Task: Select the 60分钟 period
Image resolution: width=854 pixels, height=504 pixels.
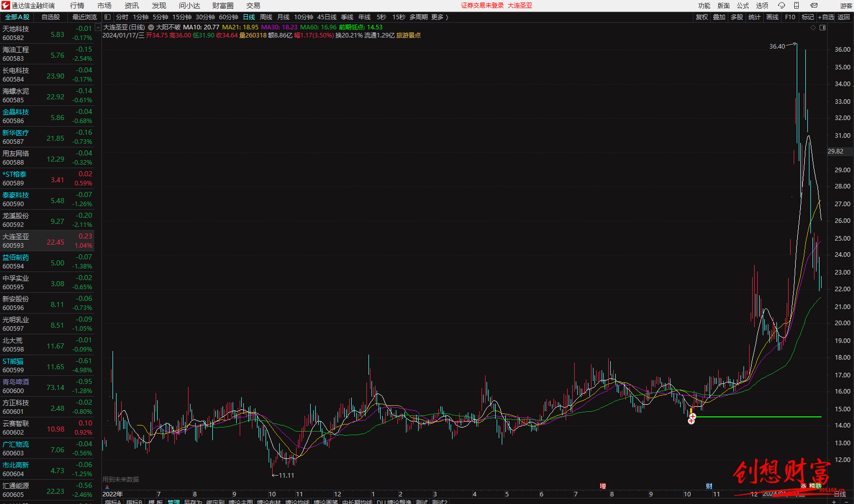Action: (x=229, y=17)
